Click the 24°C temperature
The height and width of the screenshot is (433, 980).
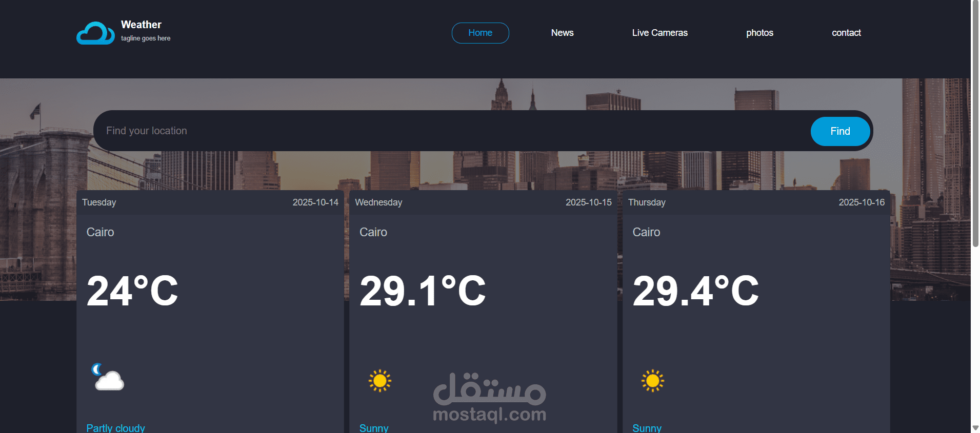pyautogui.click(x=132, y=291)
